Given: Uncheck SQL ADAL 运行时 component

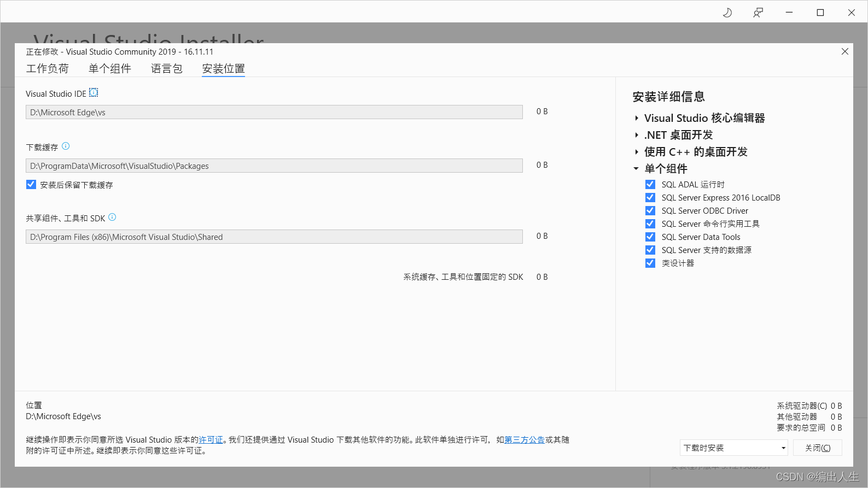Looking at the screenshot, I should [650, 185].
